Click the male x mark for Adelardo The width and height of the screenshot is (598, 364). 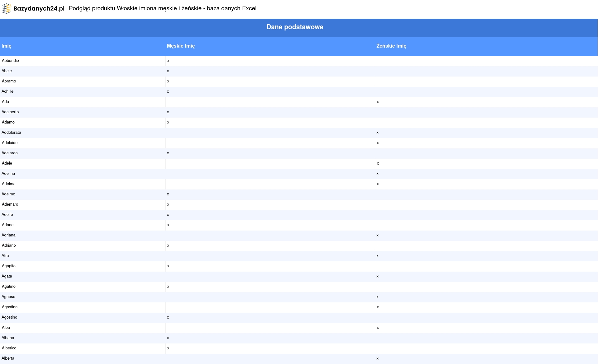(168, 153)
